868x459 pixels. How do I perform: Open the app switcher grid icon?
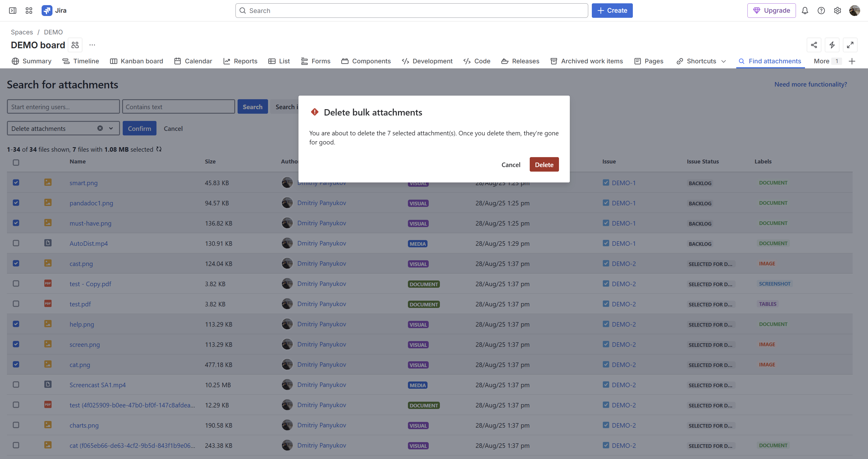29,11
